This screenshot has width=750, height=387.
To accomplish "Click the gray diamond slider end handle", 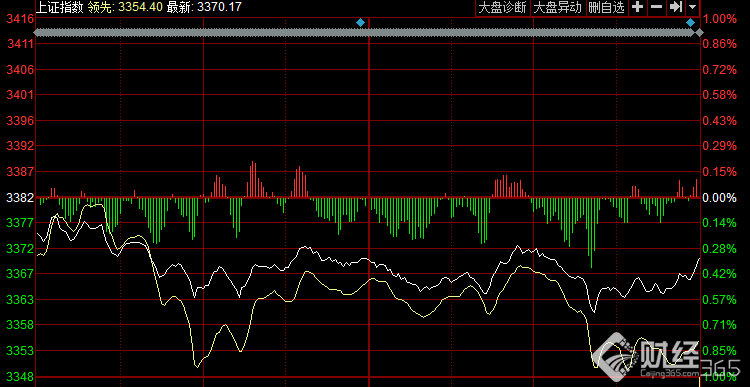I will coord(699,32).
